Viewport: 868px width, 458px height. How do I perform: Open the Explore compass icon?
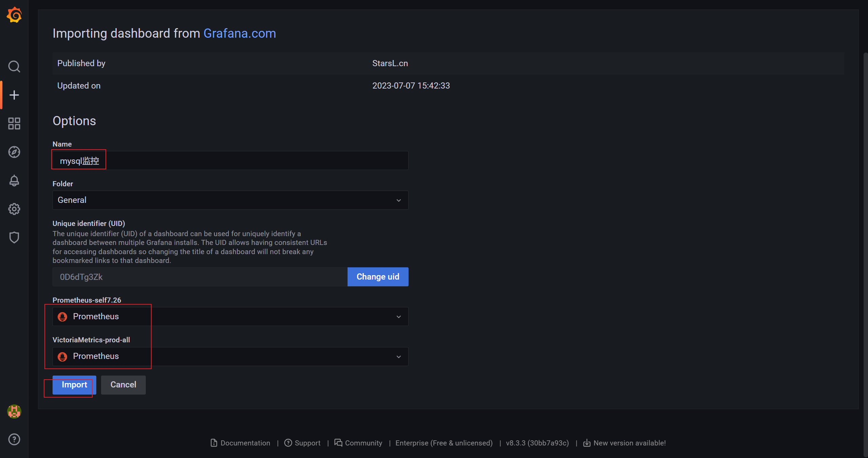(x=14, y=152)
